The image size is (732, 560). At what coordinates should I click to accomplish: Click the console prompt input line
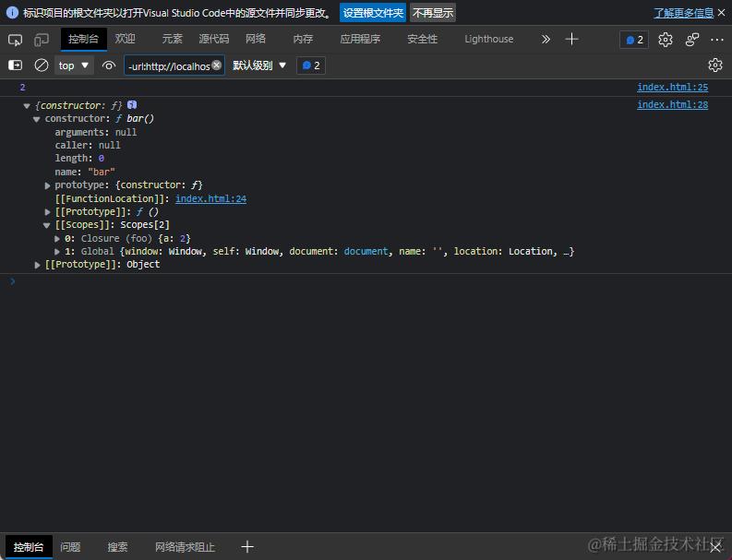point(366,281)
